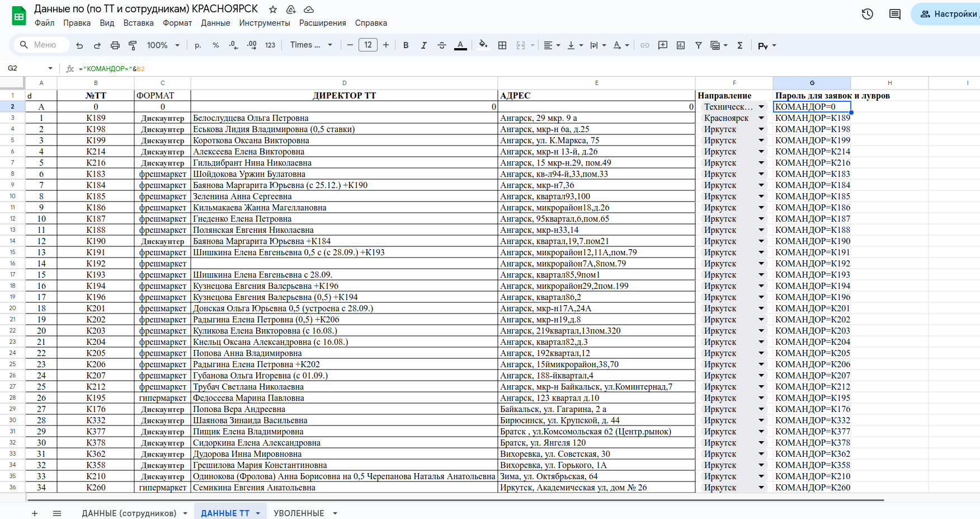This screenshot has height=519, width=980.
Task: Toggle bold formatting
Action: [406, 45]
